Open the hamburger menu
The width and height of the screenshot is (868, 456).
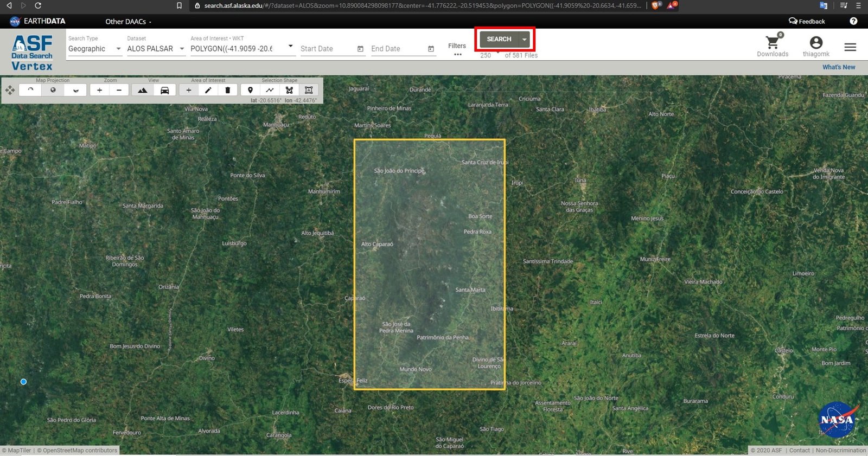click(x=850, y=47)
